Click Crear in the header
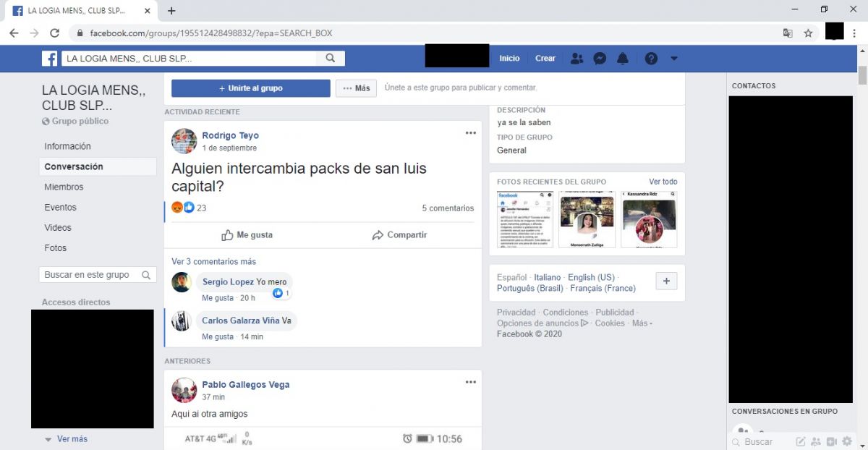Screen dimensions: 868x450 point(545,59)
